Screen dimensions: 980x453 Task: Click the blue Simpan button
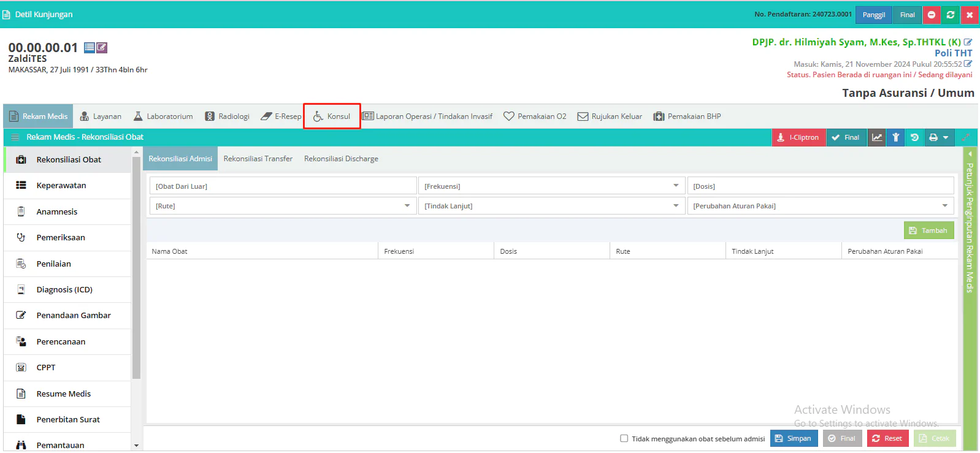(794, 438)
